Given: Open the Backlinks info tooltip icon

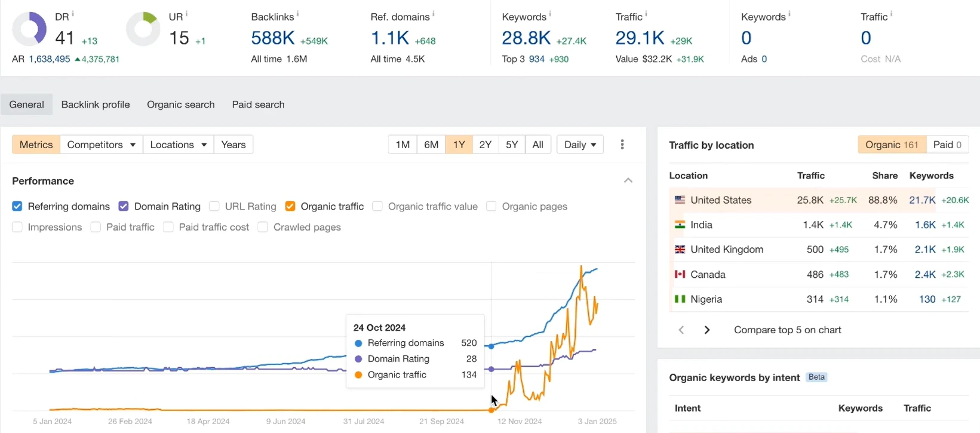Looking at the screenshot, I should (297, 14).
